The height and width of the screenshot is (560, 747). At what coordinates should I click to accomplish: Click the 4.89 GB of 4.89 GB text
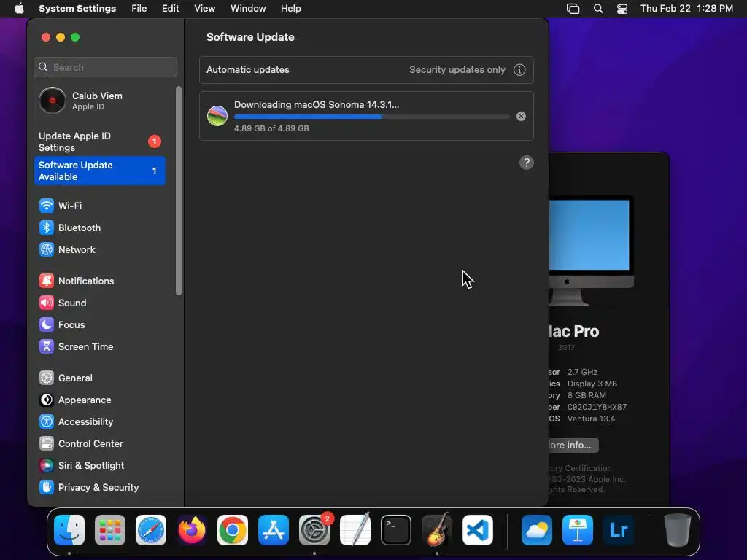[x=271, y=128]
